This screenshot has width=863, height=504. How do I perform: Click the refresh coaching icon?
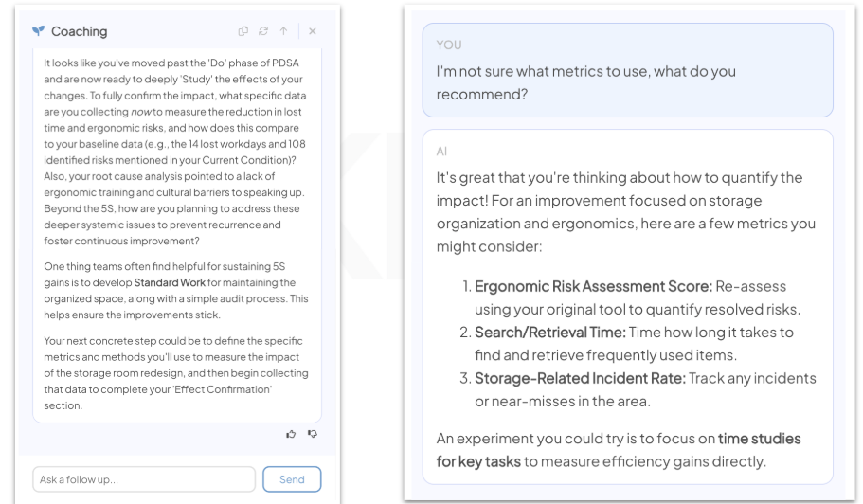[x=263, y=31]
